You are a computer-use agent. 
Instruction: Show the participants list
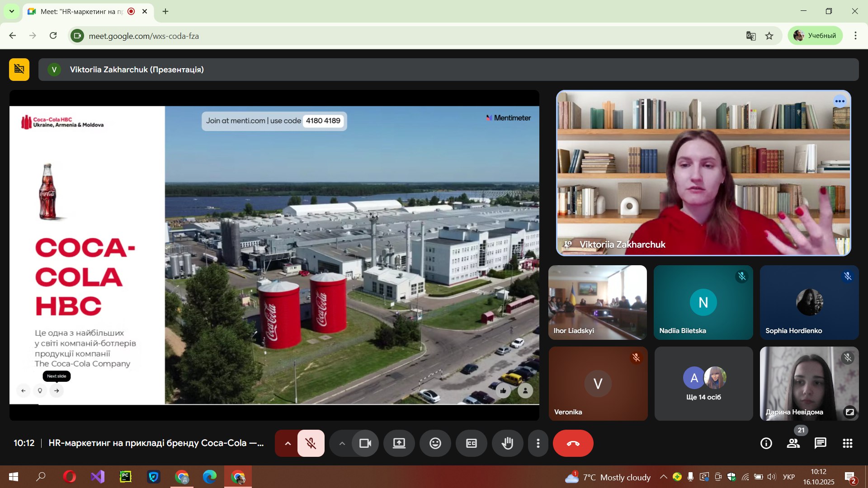(793, 443)
